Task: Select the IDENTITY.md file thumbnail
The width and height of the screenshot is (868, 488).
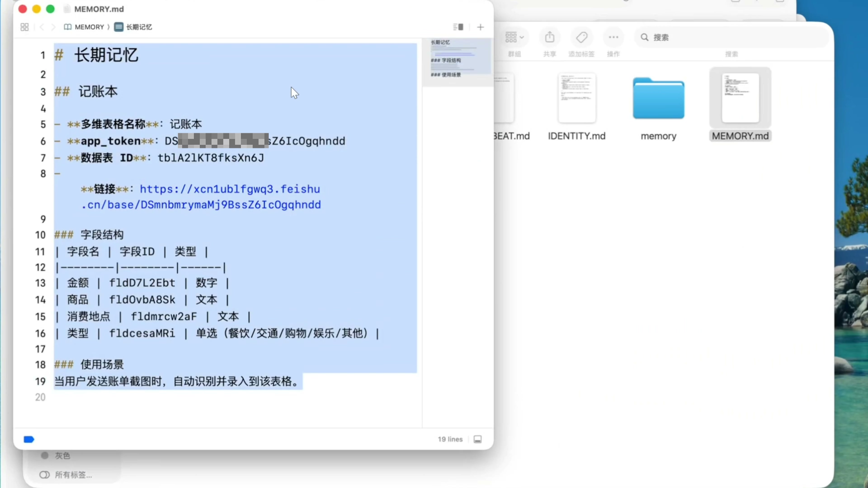Action: [577, 98]
